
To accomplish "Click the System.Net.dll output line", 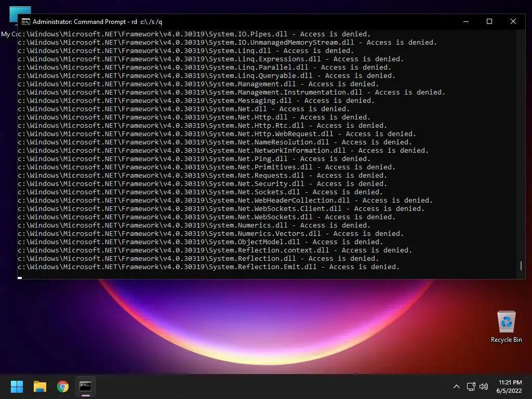I will (183, 109).
